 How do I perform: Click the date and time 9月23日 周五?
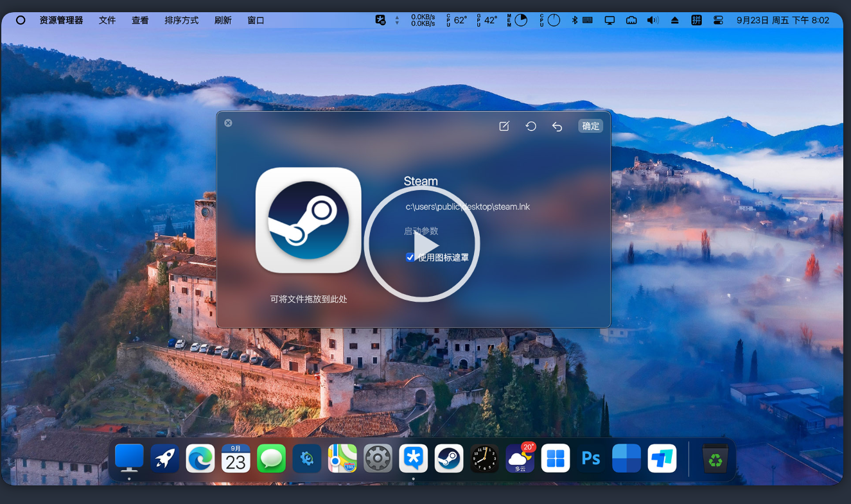pos(783,21)
